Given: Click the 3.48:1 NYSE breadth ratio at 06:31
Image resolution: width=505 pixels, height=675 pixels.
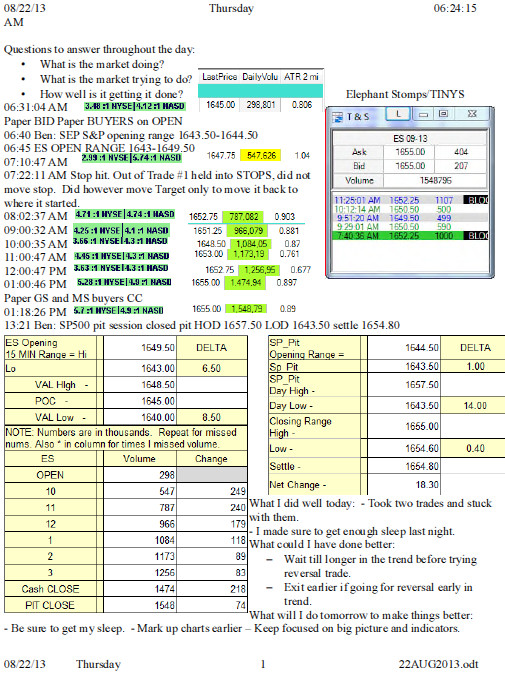Looking at the screenshot, I should coord(109,106).
